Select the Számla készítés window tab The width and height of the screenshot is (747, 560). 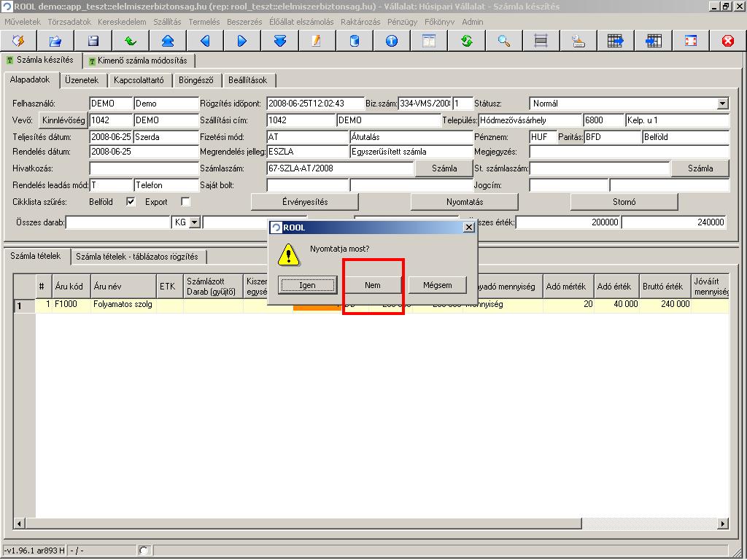click(42, 60)
